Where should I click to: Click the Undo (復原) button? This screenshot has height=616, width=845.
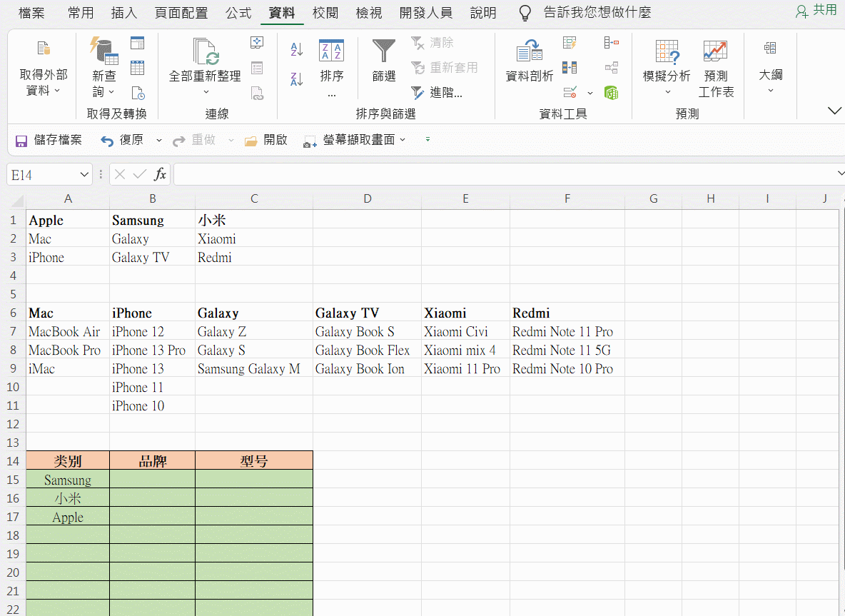(122, 141)
